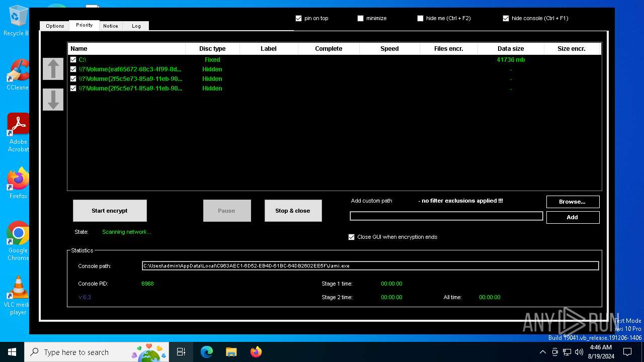Toggle Close GUI when encryption ends
Image resolution: width=644 pixels, height=362 pixels.
pyautogui.click(x=351, y=237)
